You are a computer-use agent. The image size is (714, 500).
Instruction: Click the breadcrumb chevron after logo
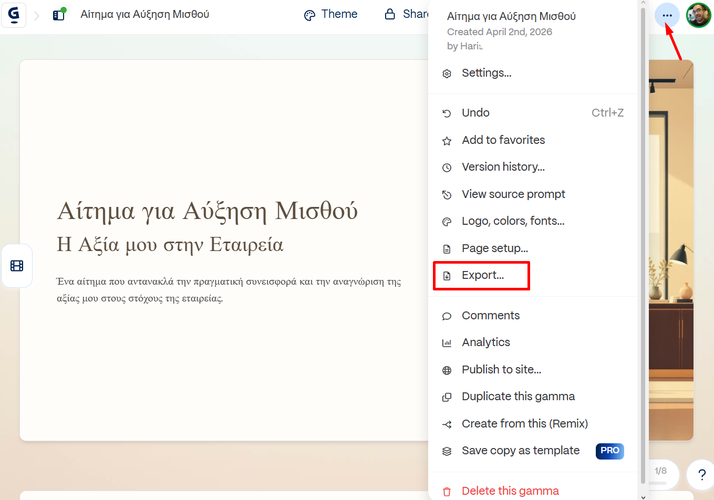point(37,16)
